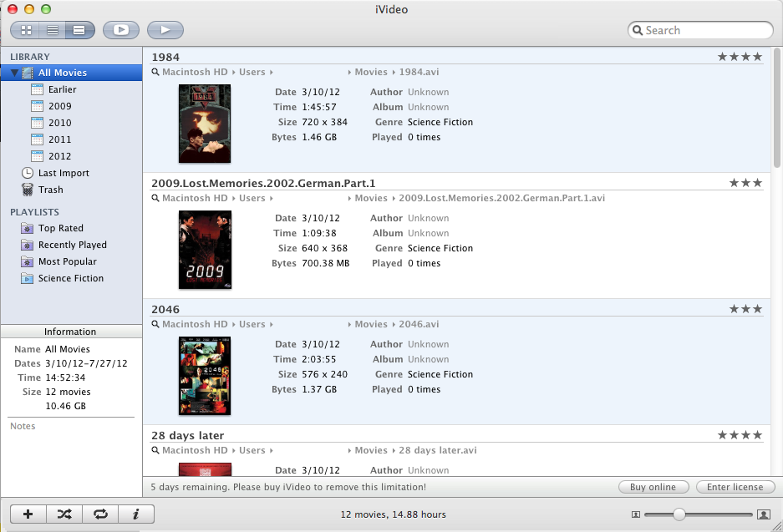Select the 1984 movie title
Image resolution: width=783 pixels, height=532 pixels.
pyautogui.click(x=165, y=58)
